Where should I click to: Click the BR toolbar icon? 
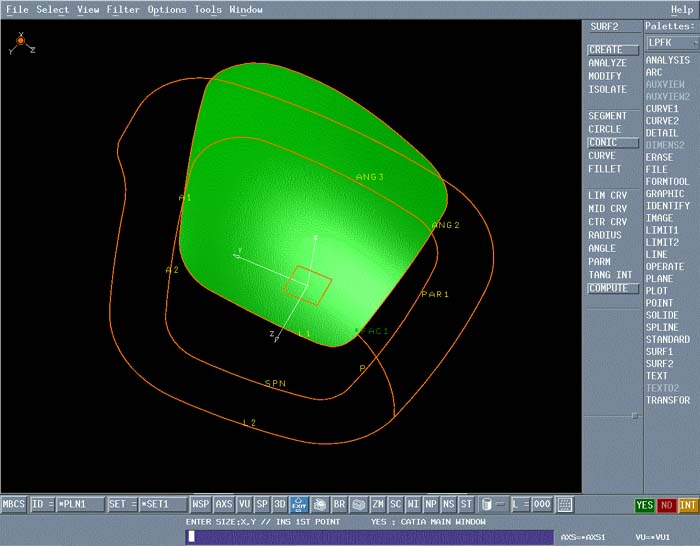[339, 505]
